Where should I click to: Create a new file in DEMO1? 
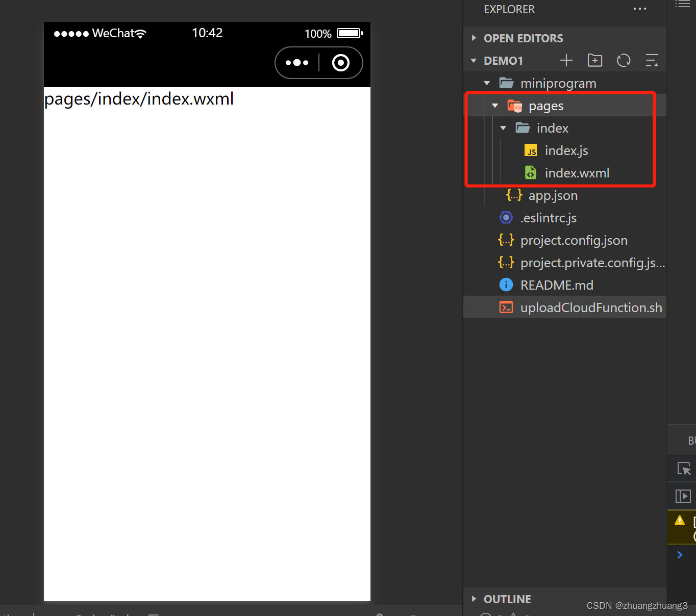click(x=566, y=60)
